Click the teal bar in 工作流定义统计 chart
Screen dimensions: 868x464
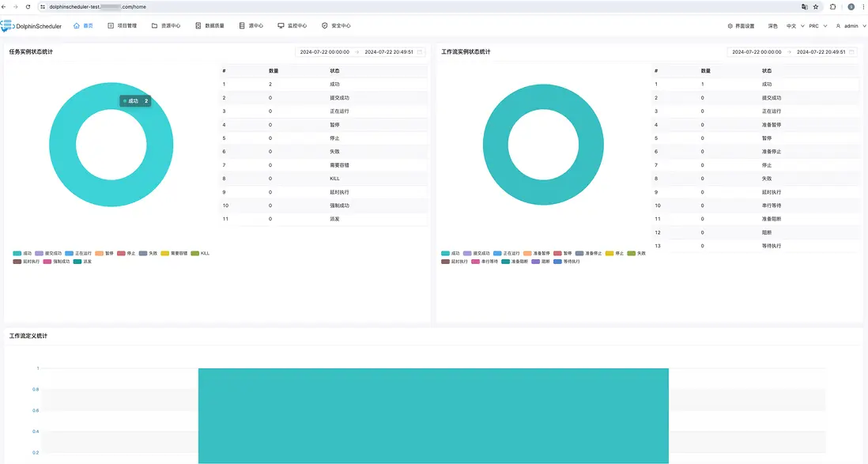click(433, 416)
